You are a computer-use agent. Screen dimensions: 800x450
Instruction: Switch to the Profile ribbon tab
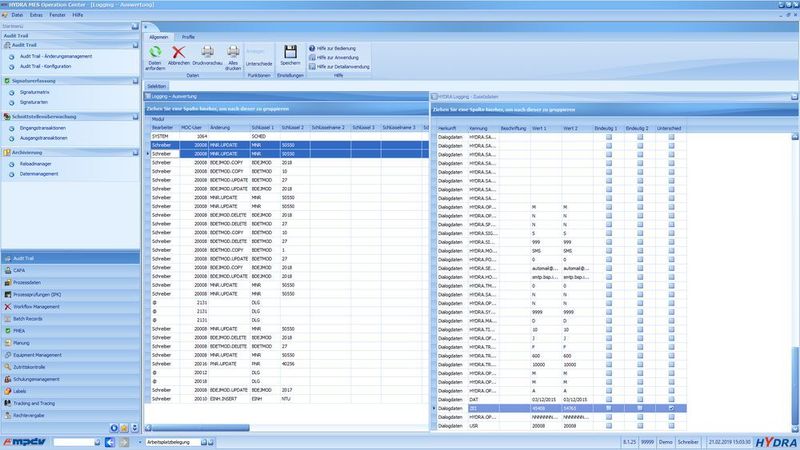pyautogui.click(x=188, y=37)
